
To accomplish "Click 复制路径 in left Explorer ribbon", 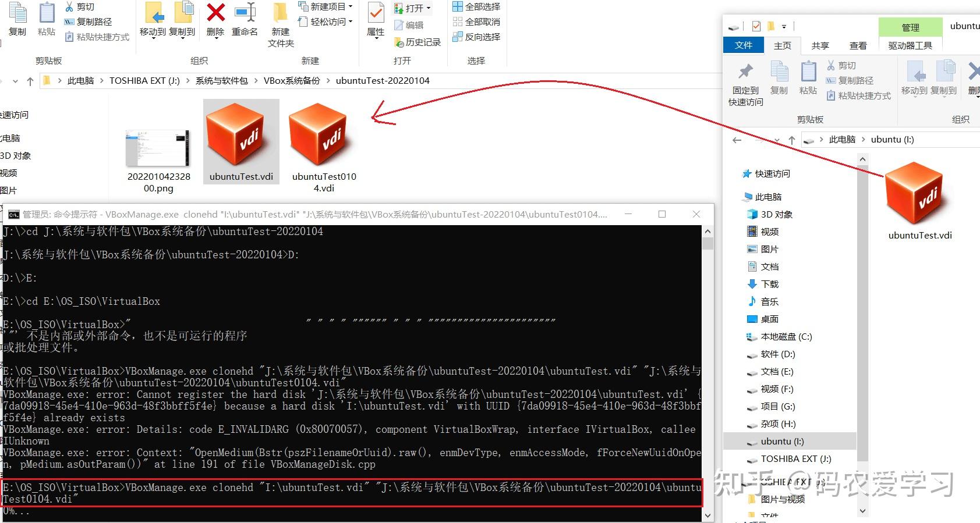I will click(x=87, y=22).
